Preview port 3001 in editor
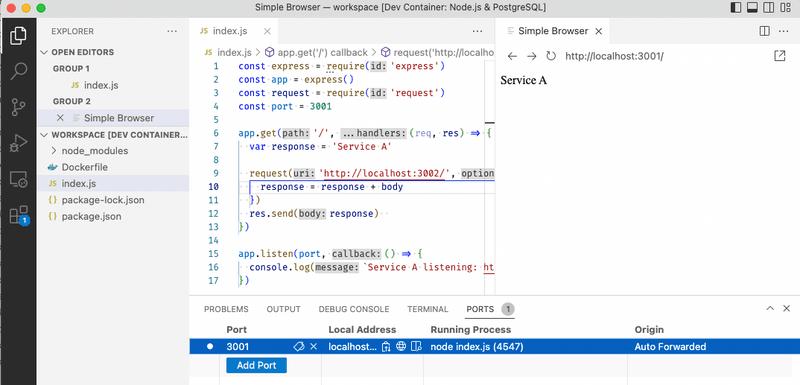 click(x=416, y=347)
